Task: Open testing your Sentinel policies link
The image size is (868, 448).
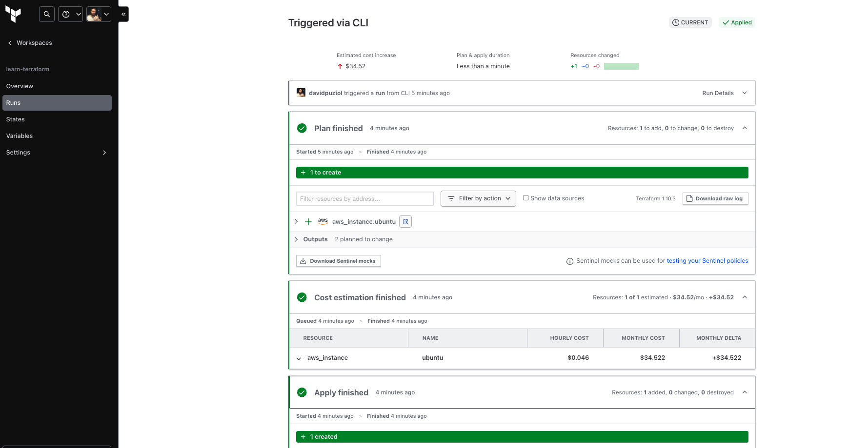Action: pyautogui.click(x=707, y=261)
